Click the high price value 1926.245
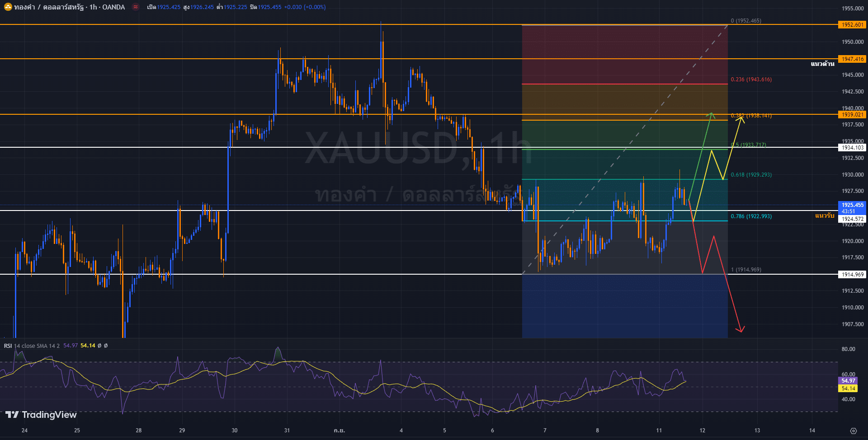Image resolution: width=868 pixels, height=440 pixels. click(202, 7)
